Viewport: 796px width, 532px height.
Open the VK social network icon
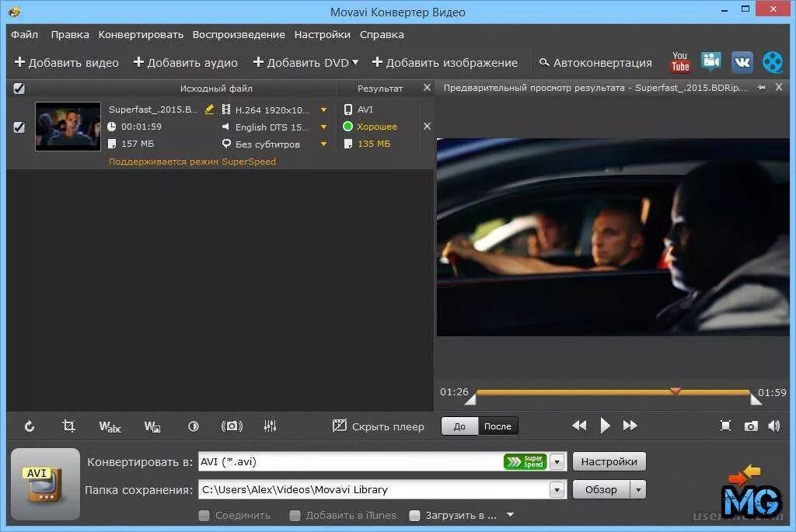coord(742,62)
